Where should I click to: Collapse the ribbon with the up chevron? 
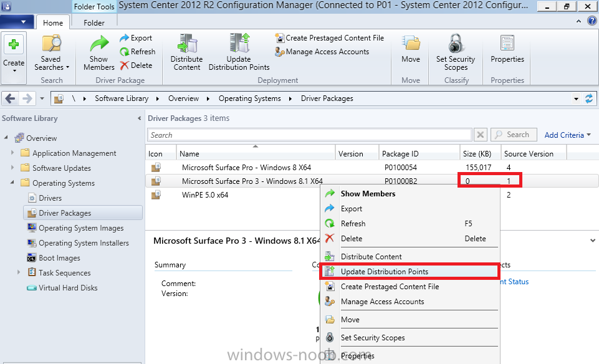point(579,22)
